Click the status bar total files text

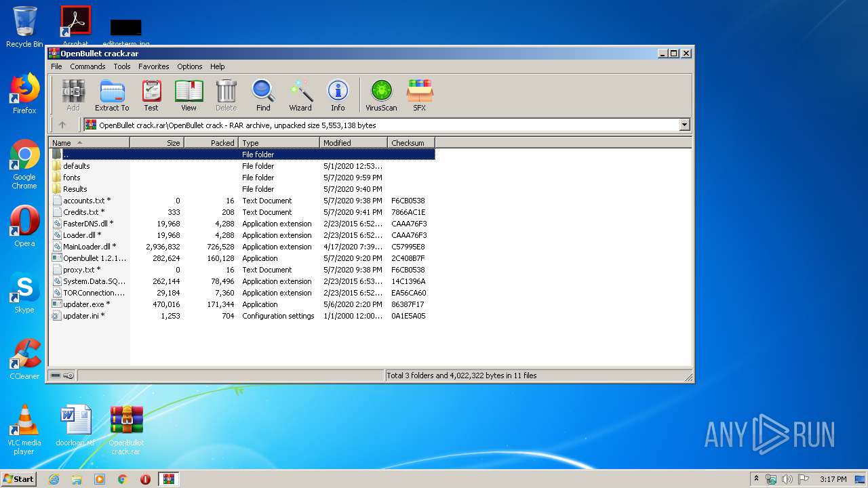[x=462, y=375]
